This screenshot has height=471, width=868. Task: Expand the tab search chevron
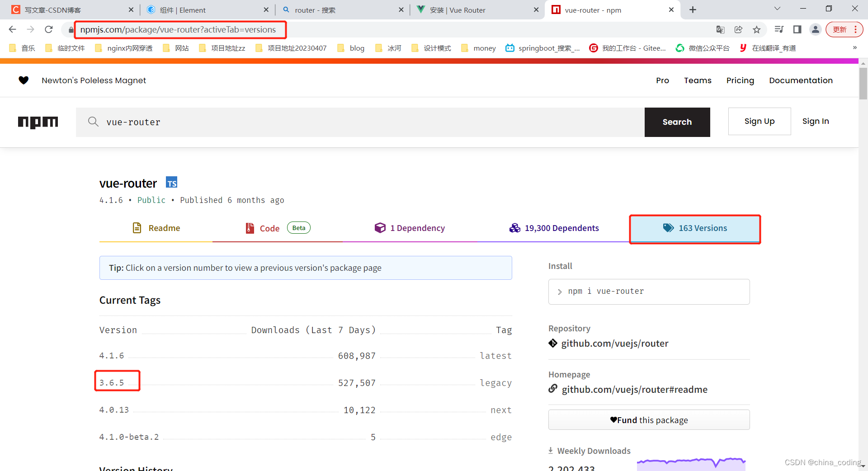777,9
